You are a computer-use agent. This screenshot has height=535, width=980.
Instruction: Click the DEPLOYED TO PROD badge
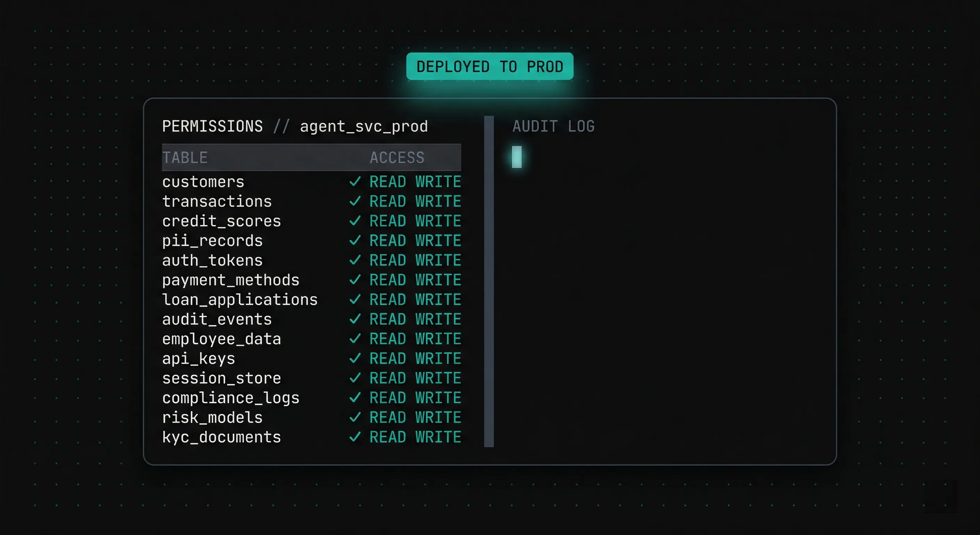(489, 67)
